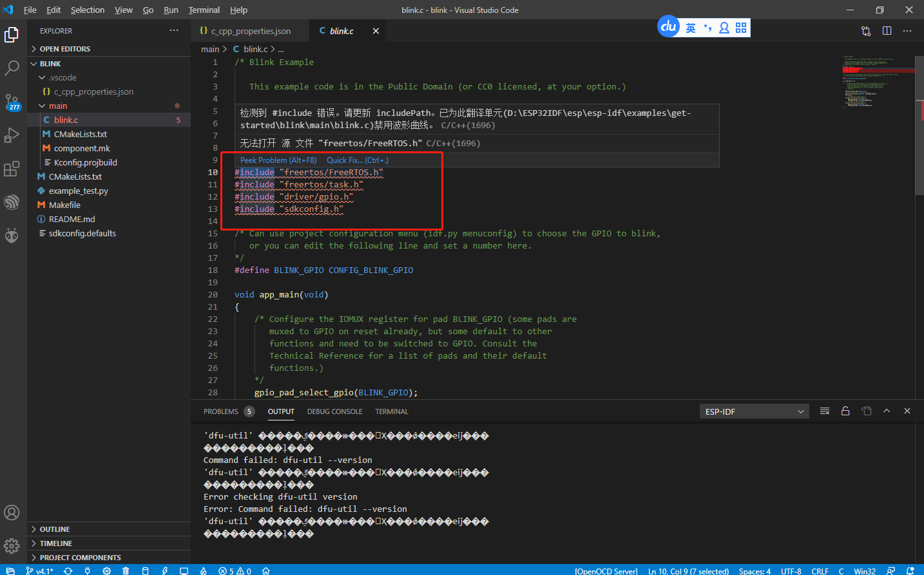Click the feedback icon in status bar
Screen dimensions: 924x575
click(x=890, y=570)
